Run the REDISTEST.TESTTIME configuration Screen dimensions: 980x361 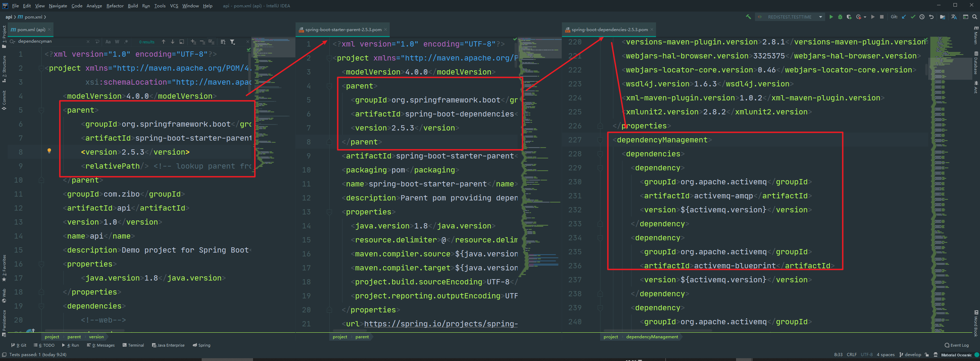pyautogui.click(x=831, y=17)
